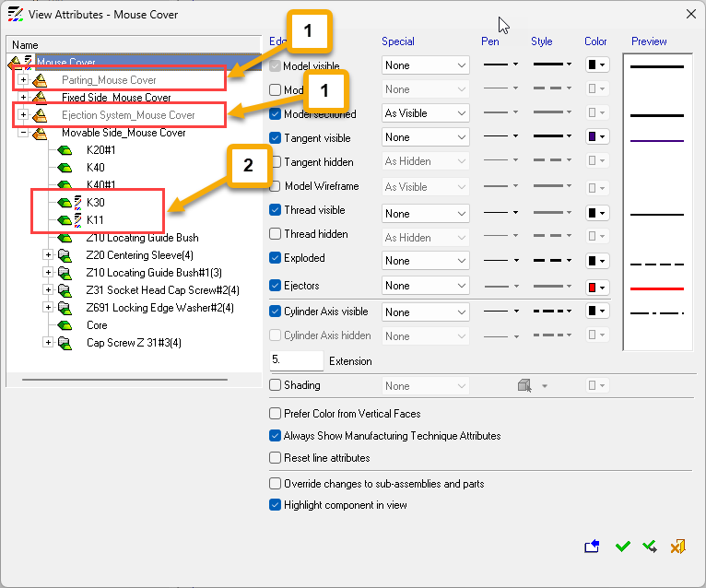
Task: Toggle Override changes to sub-assemblies and parts
Action: (x=276, y=483)
